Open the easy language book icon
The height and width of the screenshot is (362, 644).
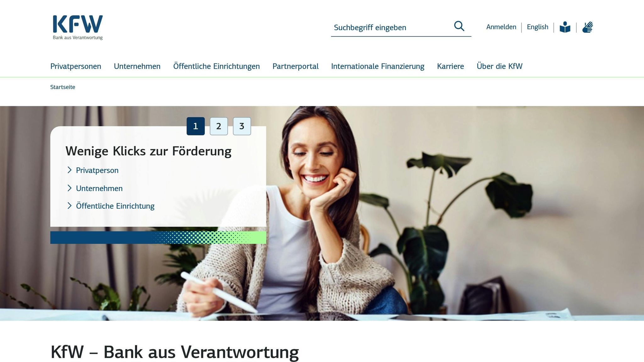(x=565, y=27)
